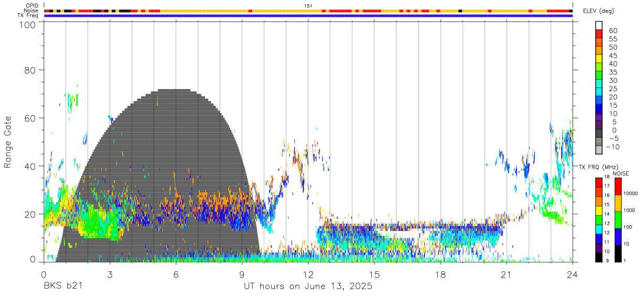This screenshot has height=297, width=644.
Task: Click the "13" label on the TX FRQ colorbar
Action: 607,223
